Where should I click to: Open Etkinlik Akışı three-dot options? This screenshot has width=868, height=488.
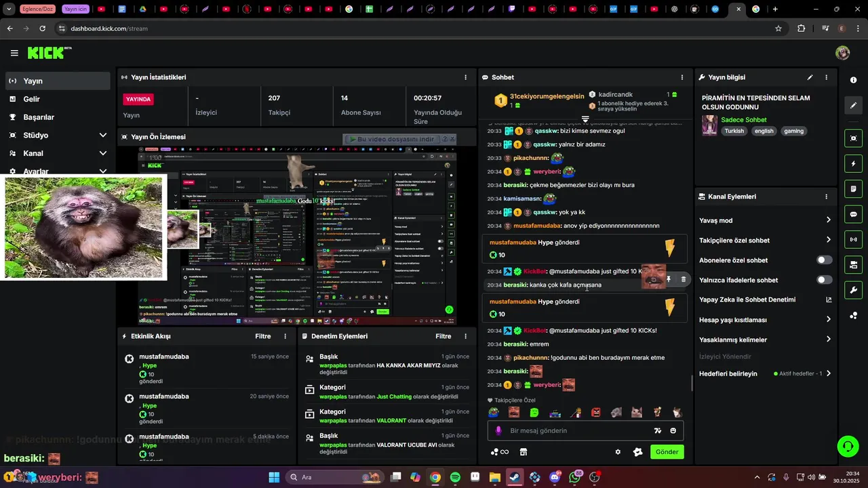coord(285,336)
